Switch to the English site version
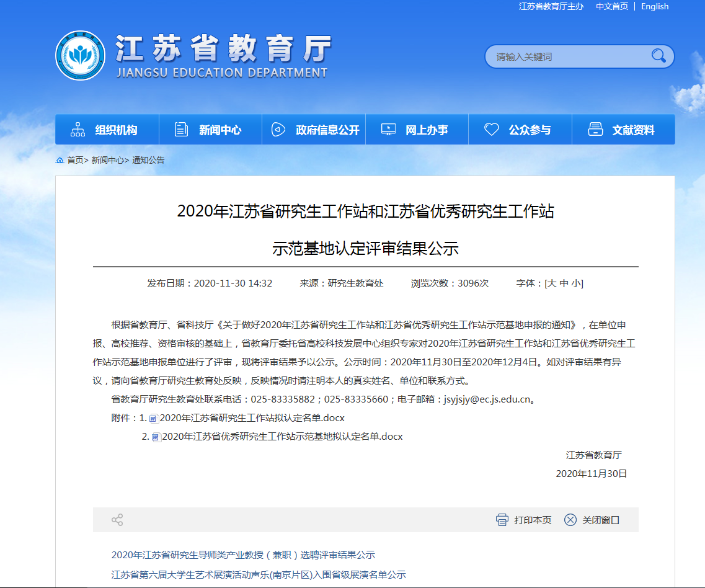The image size is (705, 588). 655,6
